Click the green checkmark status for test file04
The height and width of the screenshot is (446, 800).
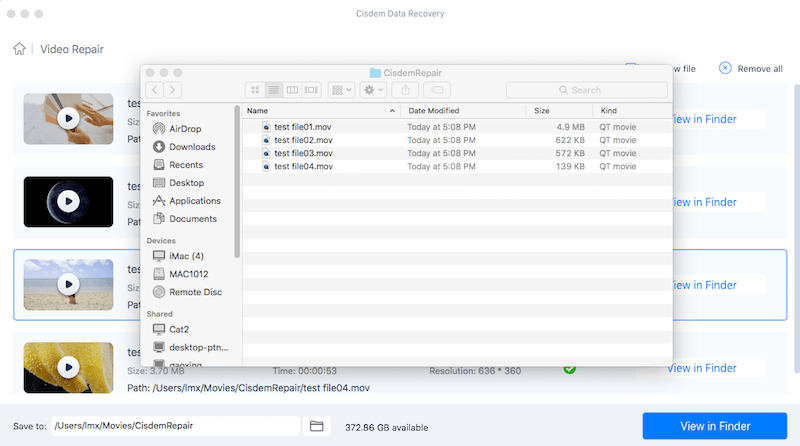[570, 369]
